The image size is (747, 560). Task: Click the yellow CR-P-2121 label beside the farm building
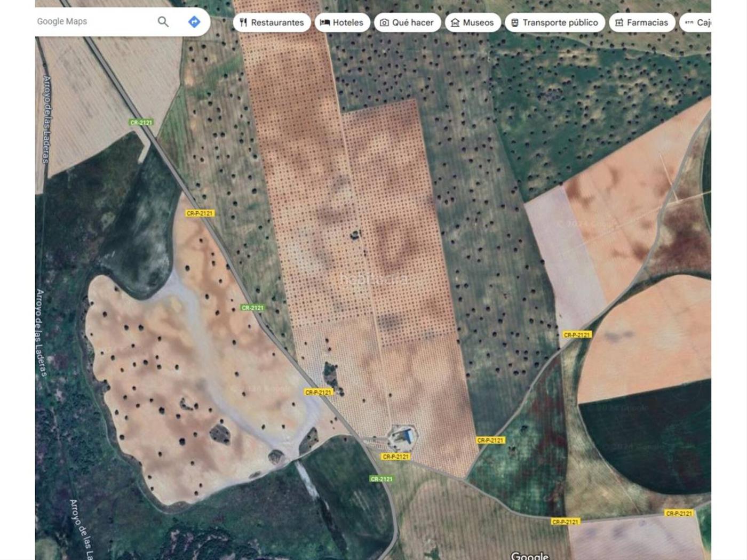point(395,457)
